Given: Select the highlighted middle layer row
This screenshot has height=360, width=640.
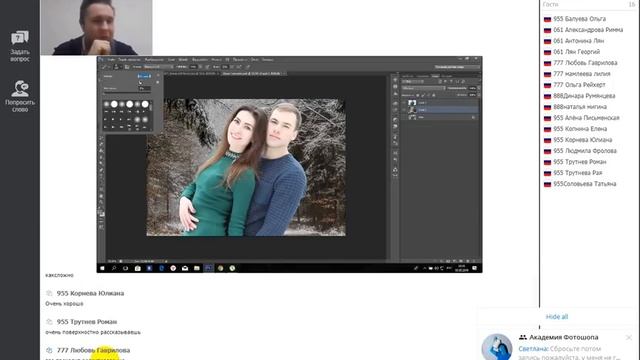Looking at the screenshot, I should coord(440,110).
